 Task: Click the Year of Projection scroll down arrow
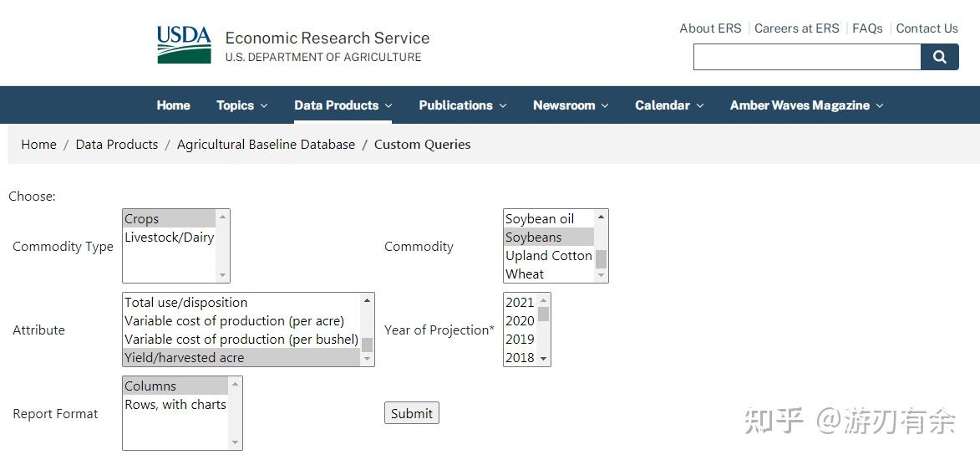[x=544, y=359]
